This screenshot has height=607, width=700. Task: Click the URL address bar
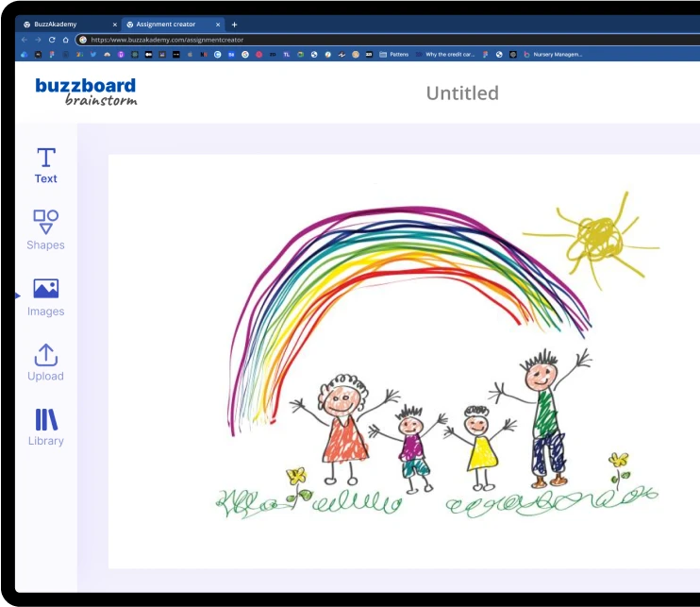[x=377, y=40]
